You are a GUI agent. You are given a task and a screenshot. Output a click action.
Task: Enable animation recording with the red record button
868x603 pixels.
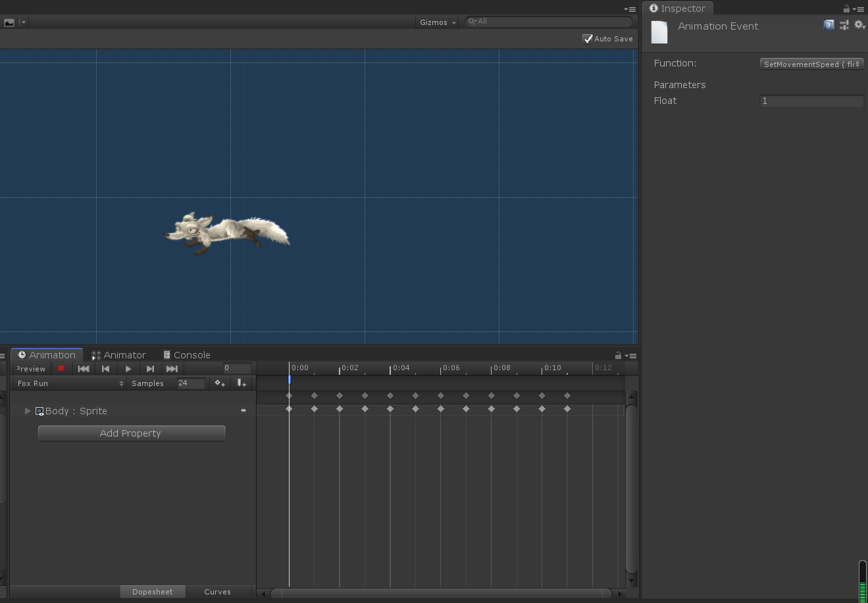tap(61, 369)
